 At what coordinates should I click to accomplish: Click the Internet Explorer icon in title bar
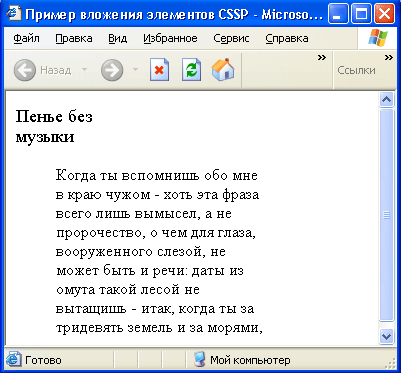click(14, 14)
